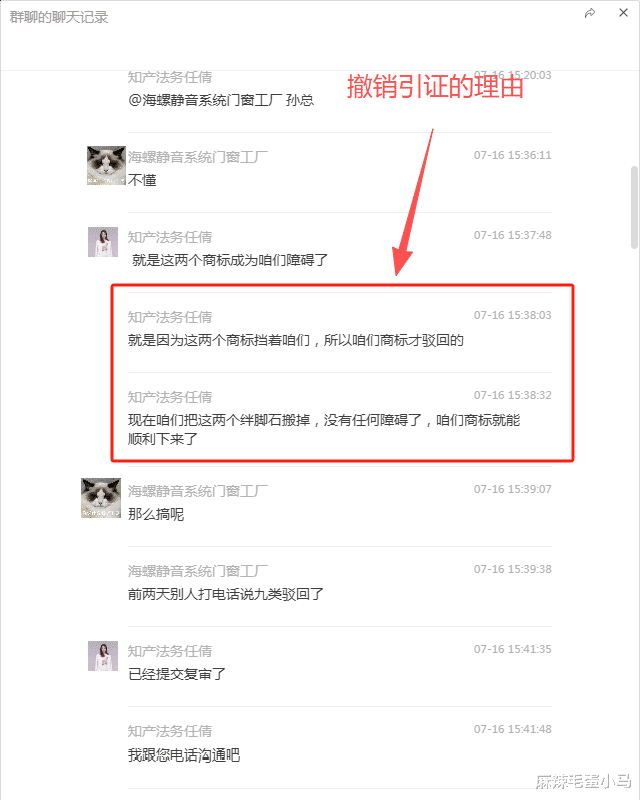Select message 不懂

click(x=142, y=180)
